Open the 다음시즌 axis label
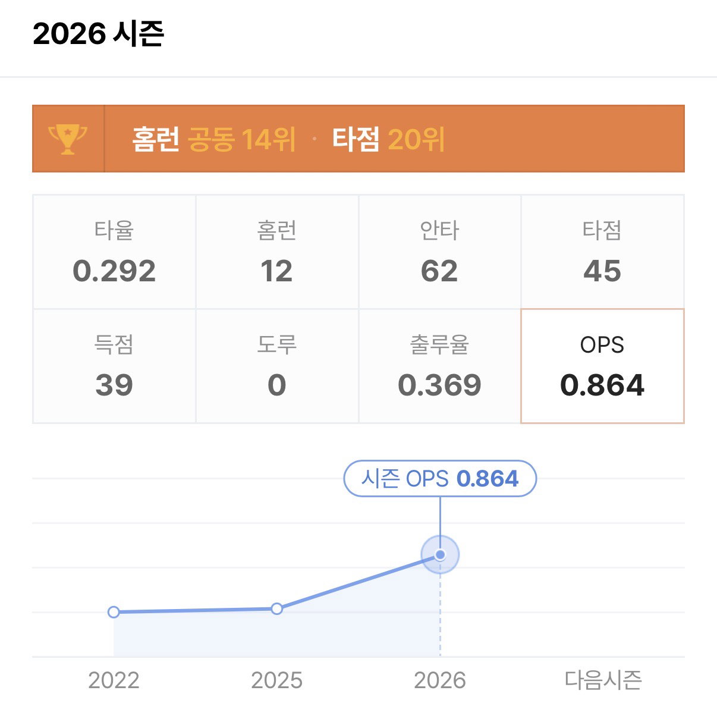 point(603,680)
